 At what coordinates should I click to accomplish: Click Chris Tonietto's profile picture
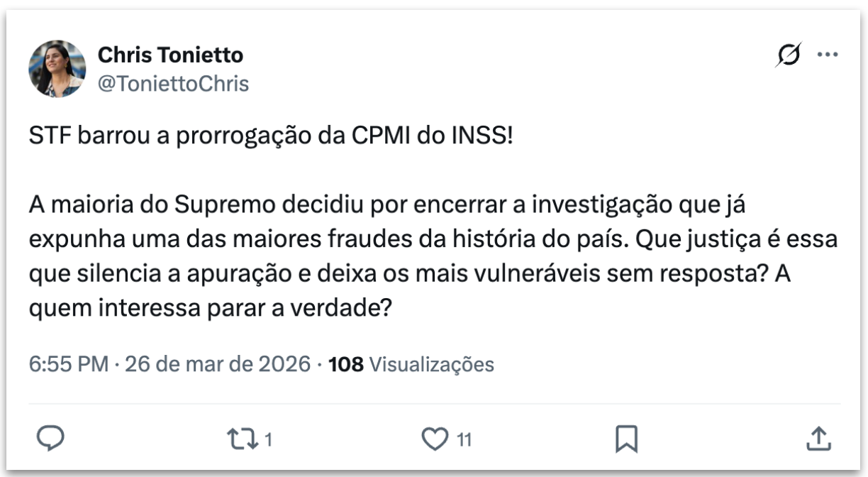(x=57, y=68)
